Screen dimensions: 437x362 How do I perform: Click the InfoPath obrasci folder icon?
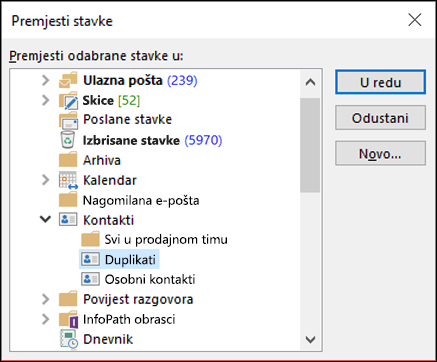68,319
